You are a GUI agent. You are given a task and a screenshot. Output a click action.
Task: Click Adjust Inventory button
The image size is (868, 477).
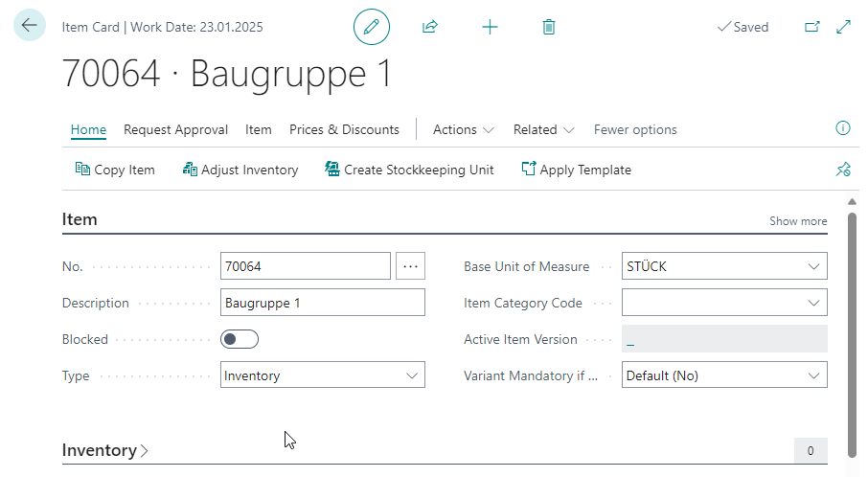click(x=240, y=170)
